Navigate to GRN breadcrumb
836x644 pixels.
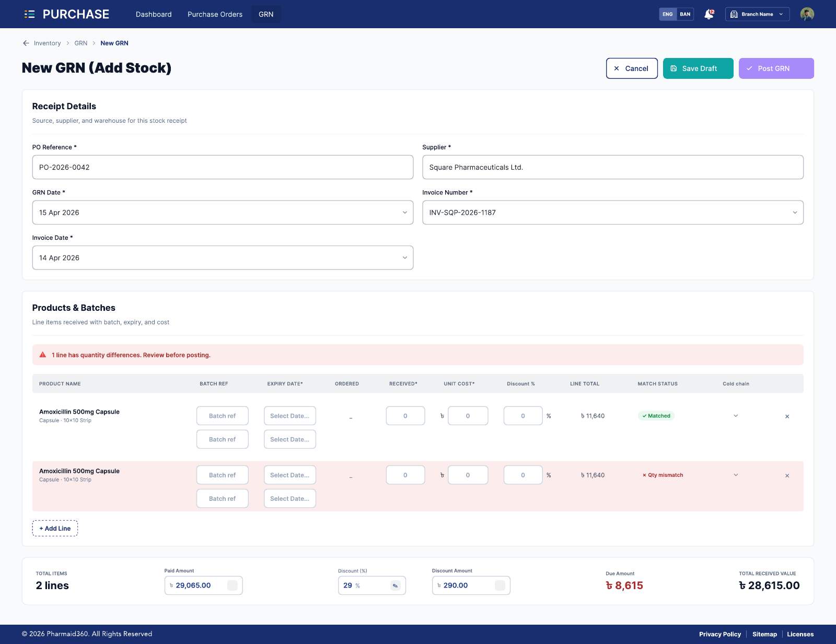pos(81,43)
